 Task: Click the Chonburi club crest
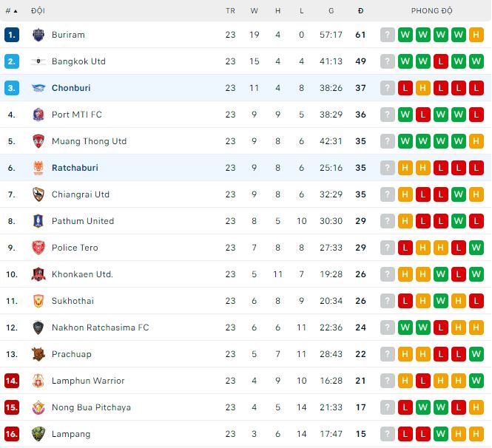38,88
